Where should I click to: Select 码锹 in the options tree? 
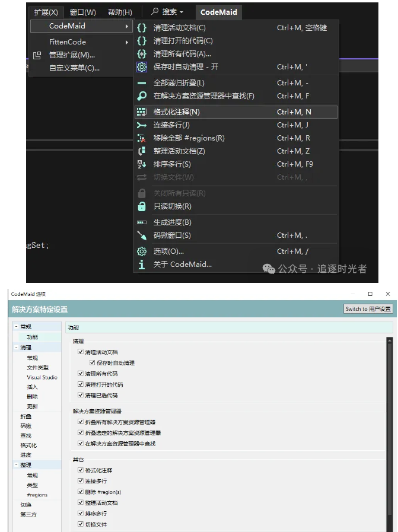coord(26,426)
